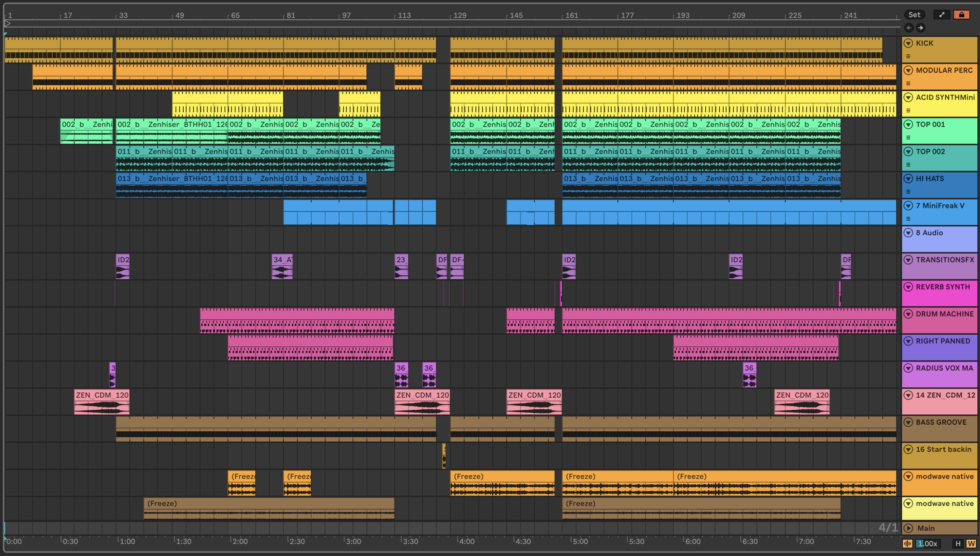Select the TRANSITIONSFX track header
Viewport: 980px width, 556px height.
pos(945,260)
